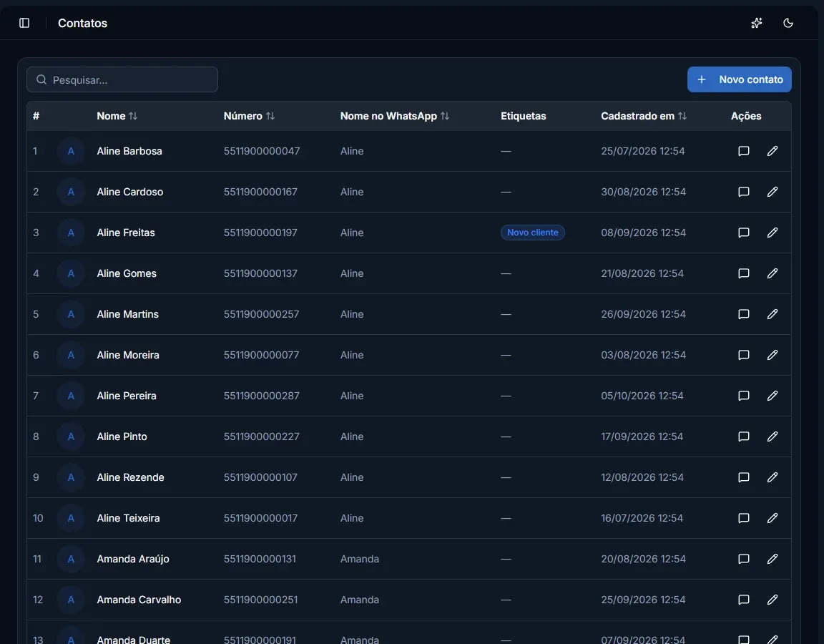Screen dimensions: 824x644
Task: Open the AI sparkles icon
Action: (756, 23)
